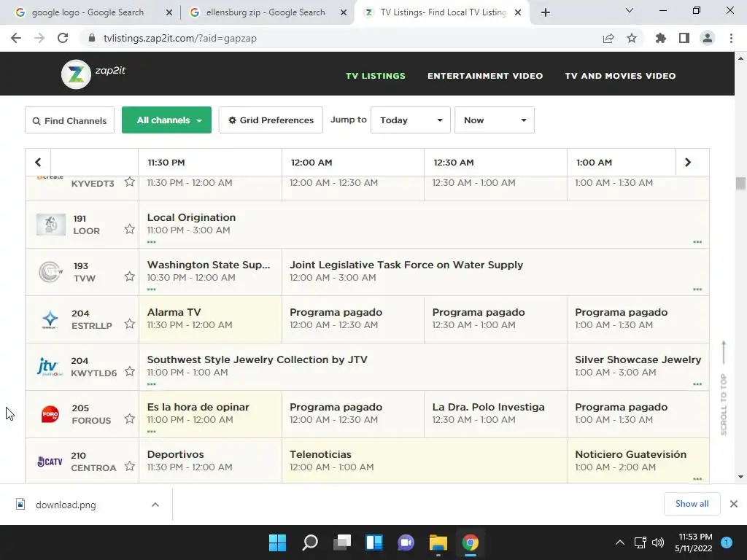747x560 pixels.
Task: Favorite the 210 CENTROA channel star
Action: click(130, 466)
